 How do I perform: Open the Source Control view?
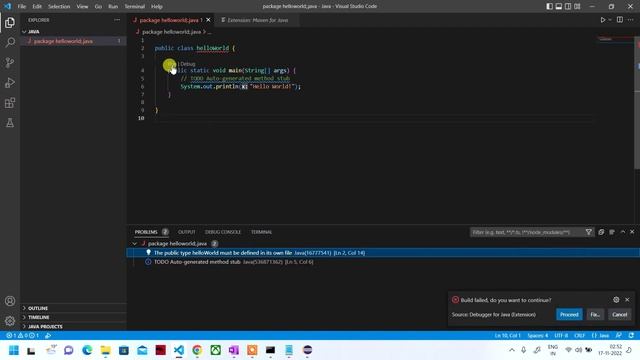(x=10, y=62)
